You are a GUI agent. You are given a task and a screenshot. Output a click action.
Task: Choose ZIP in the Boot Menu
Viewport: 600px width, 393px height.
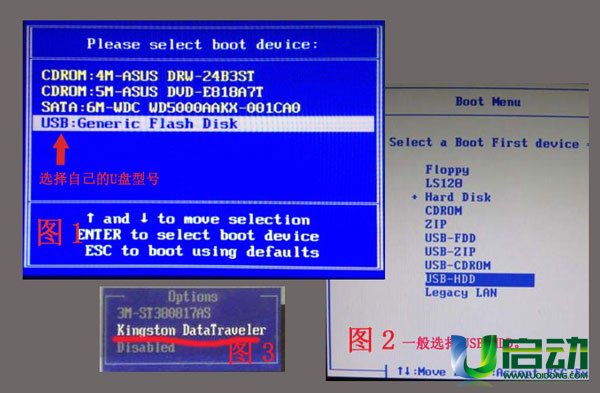click(x=436, y=224)
